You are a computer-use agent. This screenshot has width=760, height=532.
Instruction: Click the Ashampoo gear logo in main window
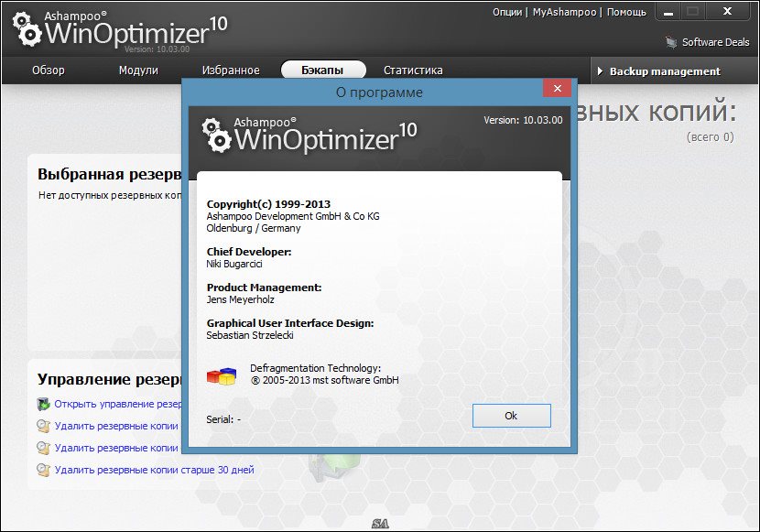(x=27, y=29)
